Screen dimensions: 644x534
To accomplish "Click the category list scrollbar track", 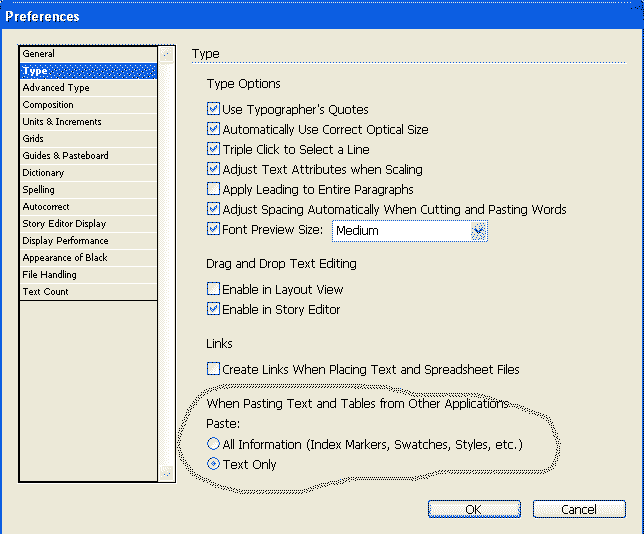I will tap(166, 264).
